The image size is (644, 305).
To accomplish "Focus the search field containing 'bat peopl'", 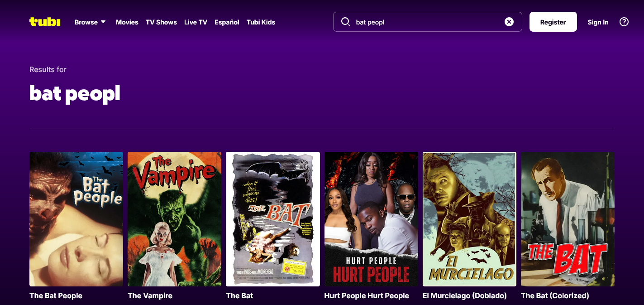I will pyautogui.click(x=428, y=22).
